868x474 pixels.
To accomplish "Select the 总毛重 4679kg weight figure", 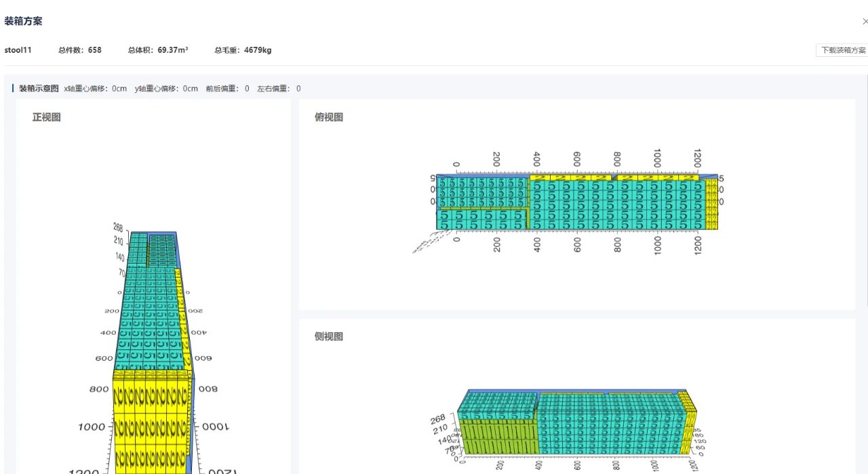I will (x=243, y=50).
